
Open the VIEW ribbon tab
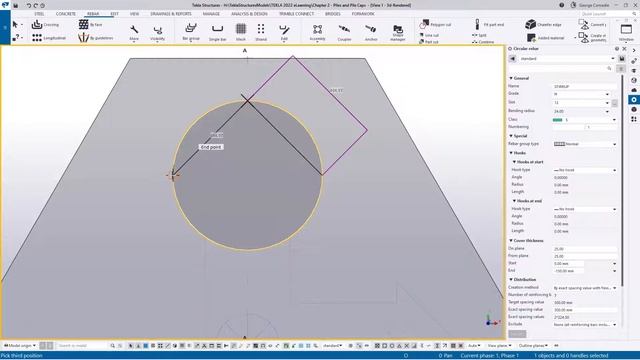click(x=134, y=14)
